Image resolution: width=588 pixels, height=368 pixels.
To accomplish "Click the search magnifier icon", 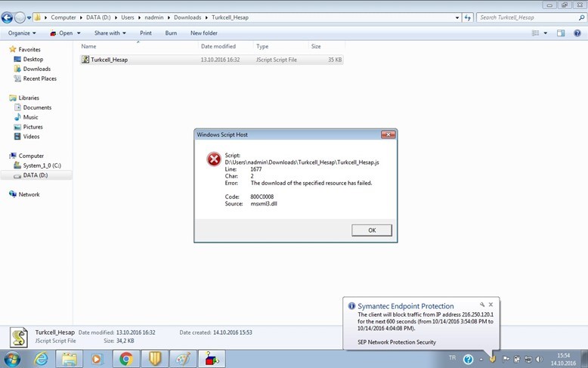I will click(582, 17).
